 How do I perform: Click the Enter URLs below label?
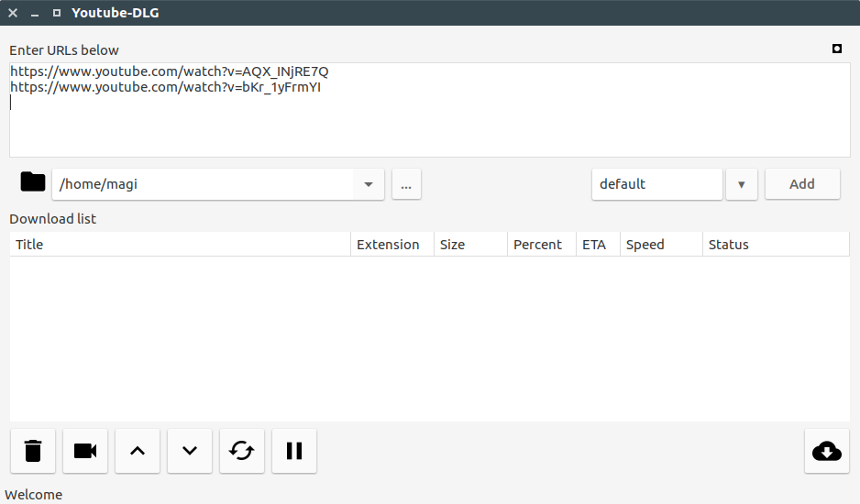64,50
